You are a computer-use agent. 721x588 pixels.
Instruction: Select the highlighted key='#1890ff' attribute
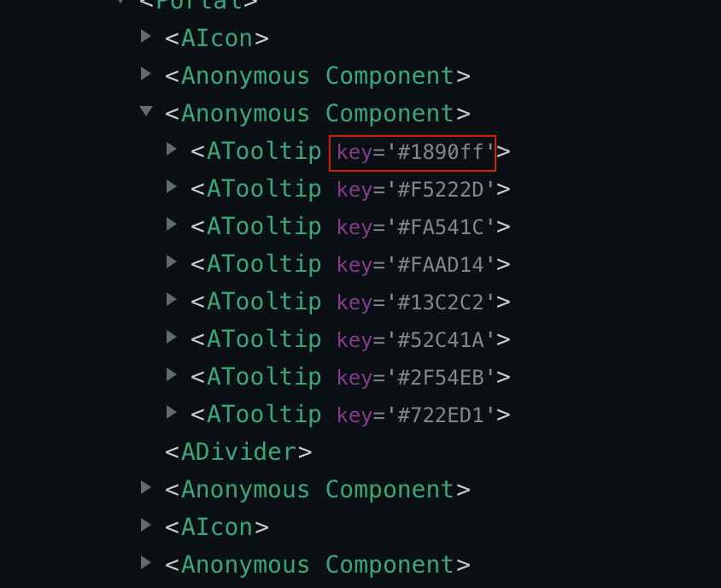coord(413,152)
